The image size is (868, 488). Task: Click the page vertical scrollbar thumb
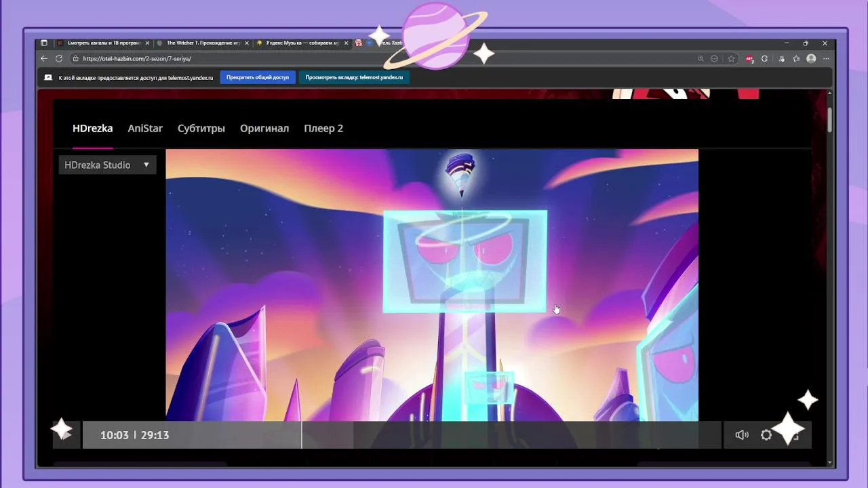tap(830, 119)
